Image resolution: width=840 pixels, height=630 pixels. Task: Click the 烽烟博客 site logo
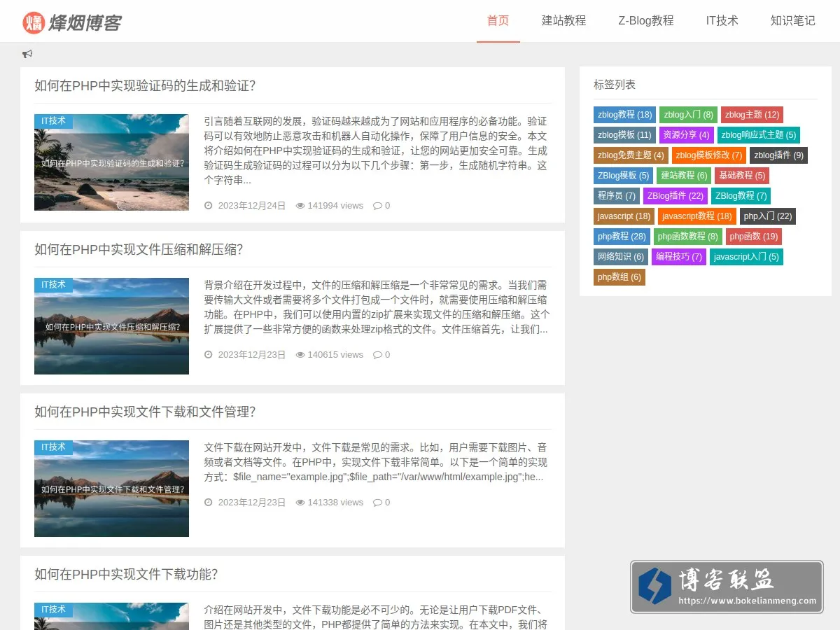71,22
